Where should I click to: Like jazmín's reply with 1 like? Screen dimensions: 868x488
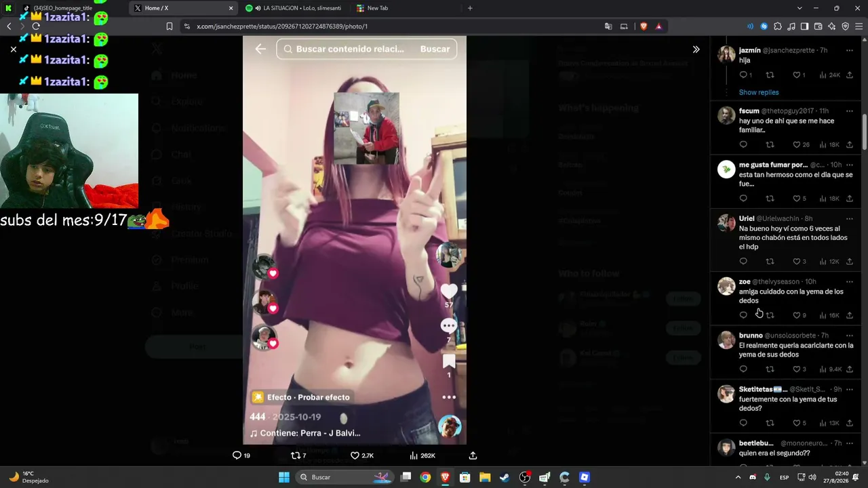click(x=800, y=75)
